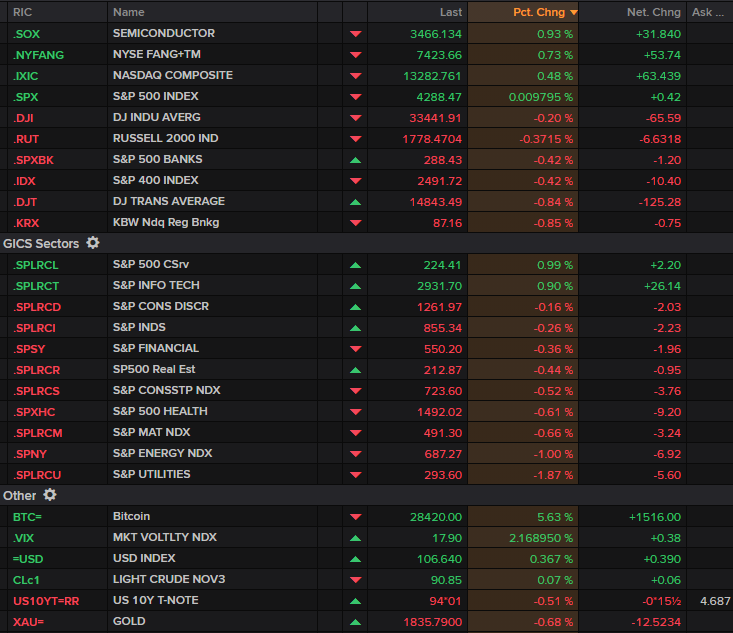733x633 pixels.
Task: Open the .SPNY ticker link
Action: [30, 454]
